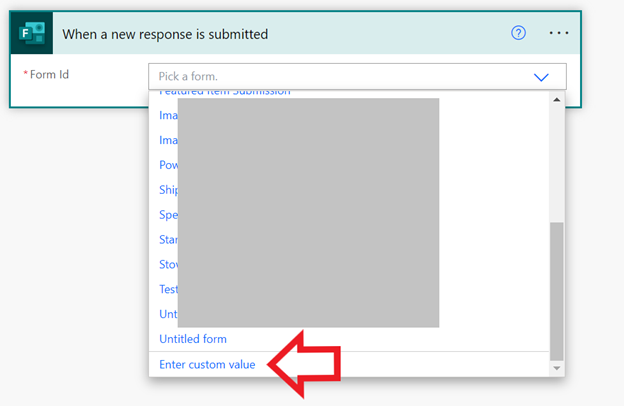Screen dimensions: 624x406
Task: Select the first form starting with 'Ima'
Action: coord(168,115)
